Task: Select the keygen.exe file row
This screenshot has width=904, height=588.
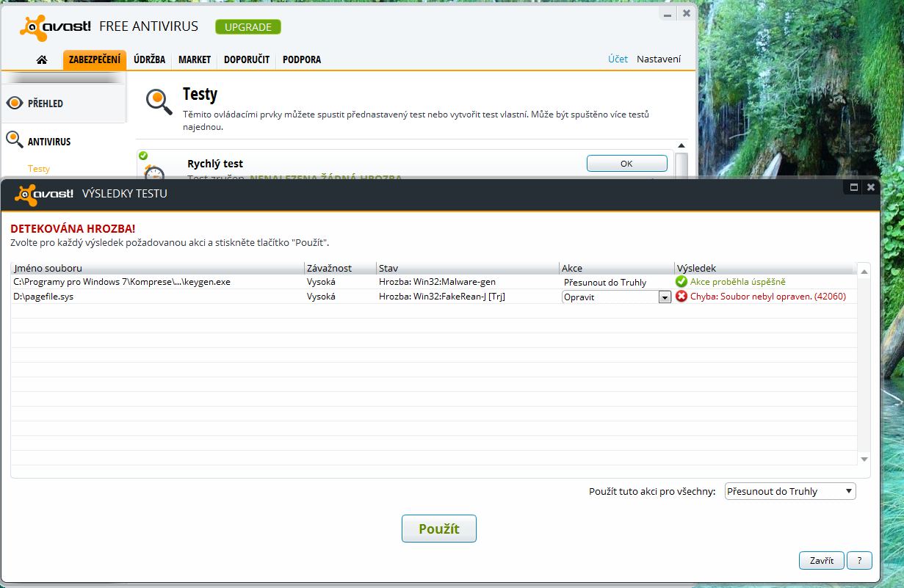Action: coord(433,282)
